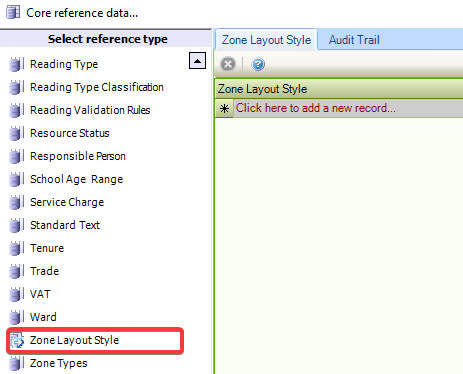Click the VAT database icon

[x=16, y=294]
